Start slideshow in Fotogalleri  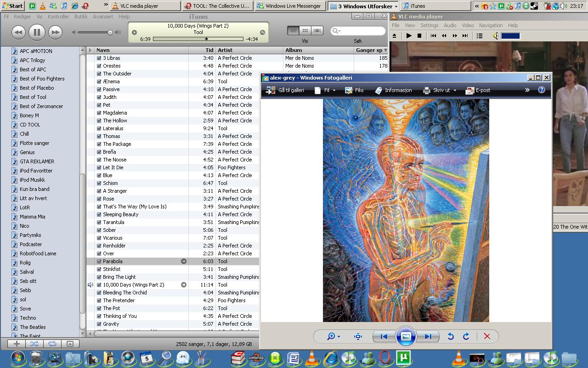406,336
